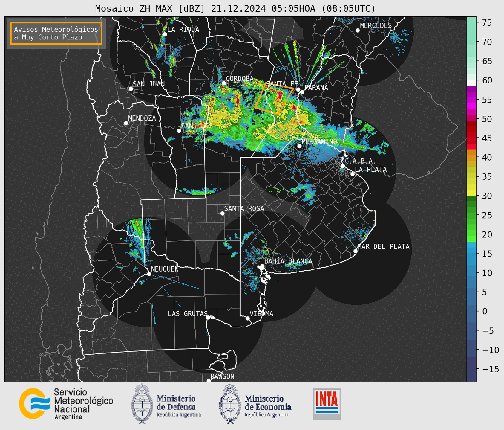This screenshot has height=430, width=504.
Task: Select the Las Grutas city marker dot
Action: coord(208,318)
